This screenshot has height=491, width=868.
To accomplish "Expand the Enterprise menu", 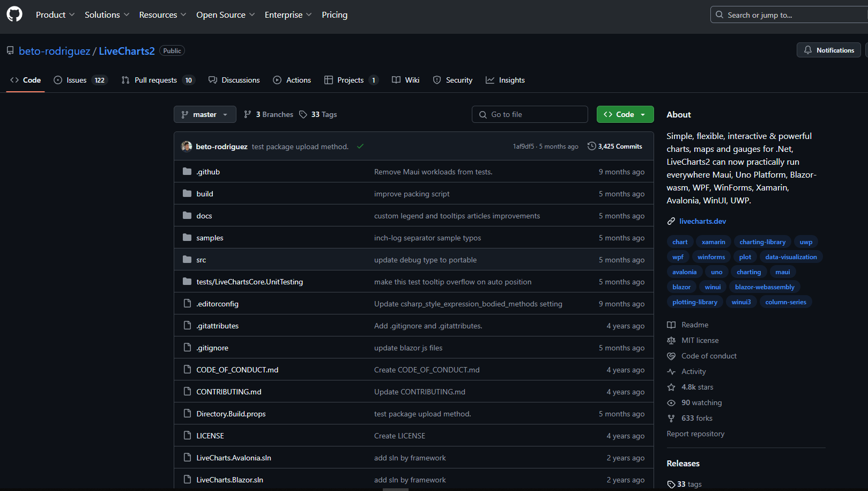I will [288, 14].
